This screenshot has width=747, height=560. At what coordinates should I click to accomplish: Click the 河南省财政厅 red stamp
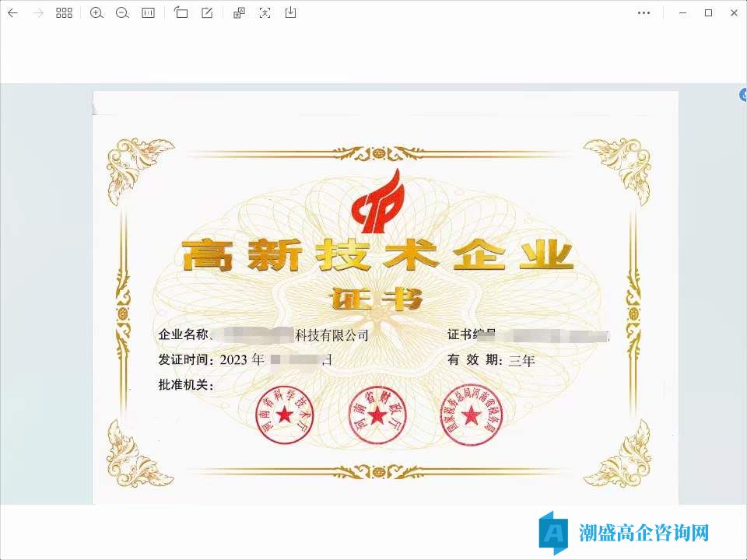point(377,415)
